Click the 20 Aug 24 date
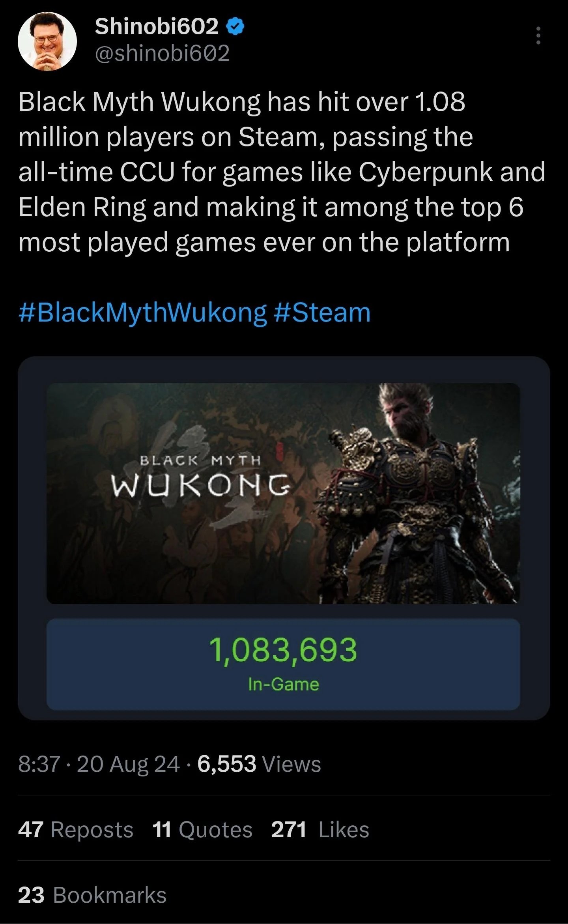The height and width of the screenshot is (924, 568). coord(129,763)
